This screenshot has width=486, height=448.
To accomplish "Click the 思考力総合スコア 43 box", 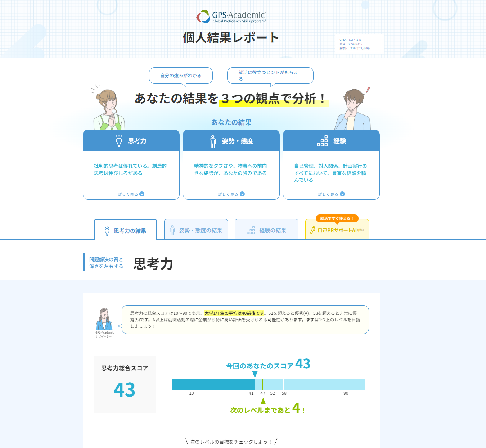I will (125, 384).
